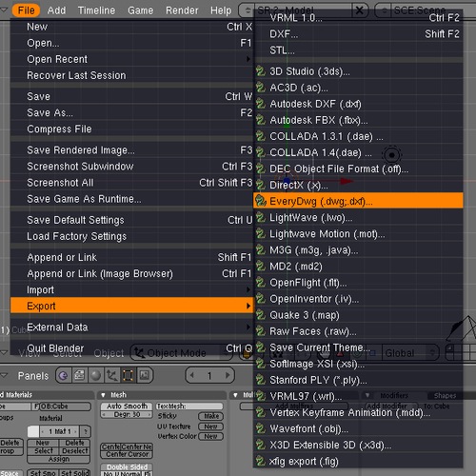The width and height of the screenshot is (476, 476).
Task: Click the TexMesh: input field
Action: [189, 407]
